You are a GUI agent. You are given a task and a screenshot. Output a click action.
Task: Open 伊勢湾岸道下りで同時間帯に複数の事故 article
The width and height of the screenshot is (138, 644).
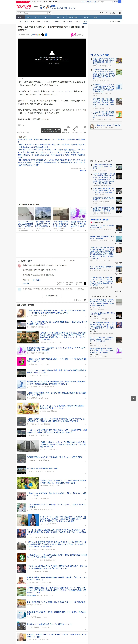[x=42, y=468]
